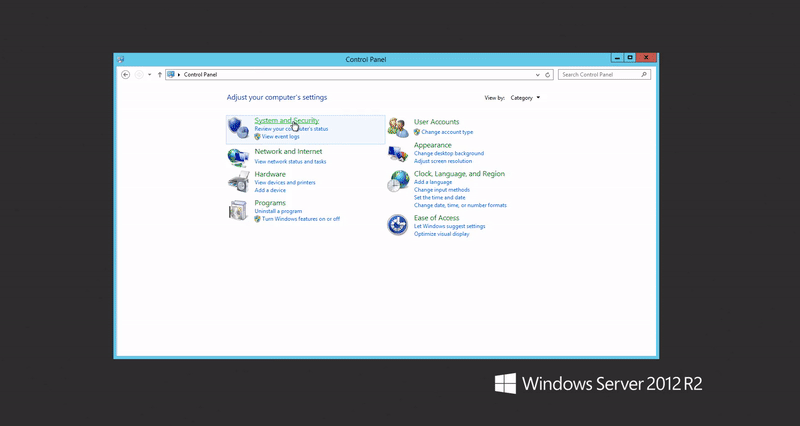
Task: Click the Appearance monitor icon
Action: [398, 153]
